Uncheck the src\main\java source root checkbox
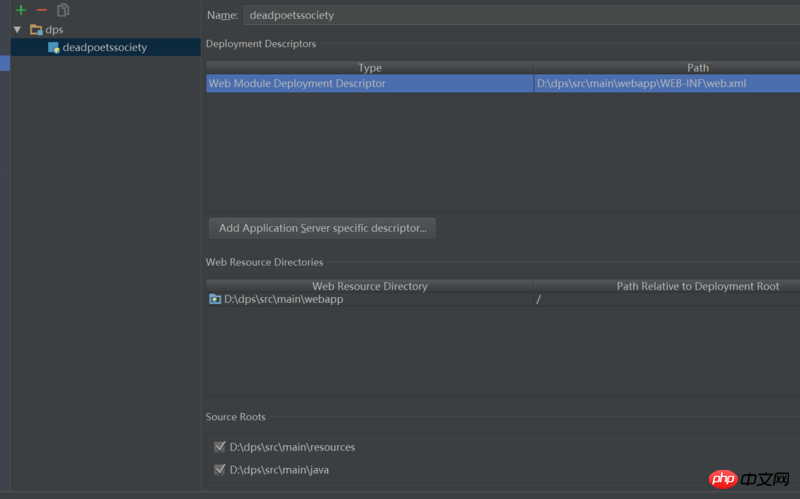The image size is (800, 499). click(220, 469)
